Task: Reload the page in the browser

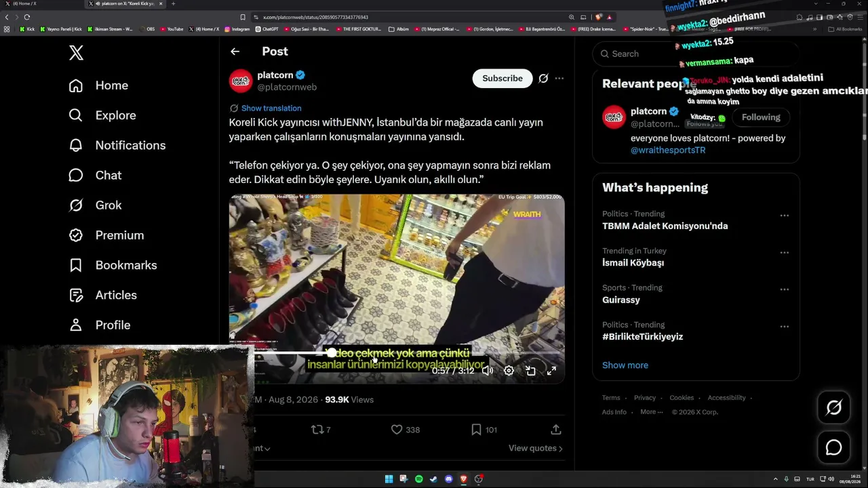Action: coord(27,17)
